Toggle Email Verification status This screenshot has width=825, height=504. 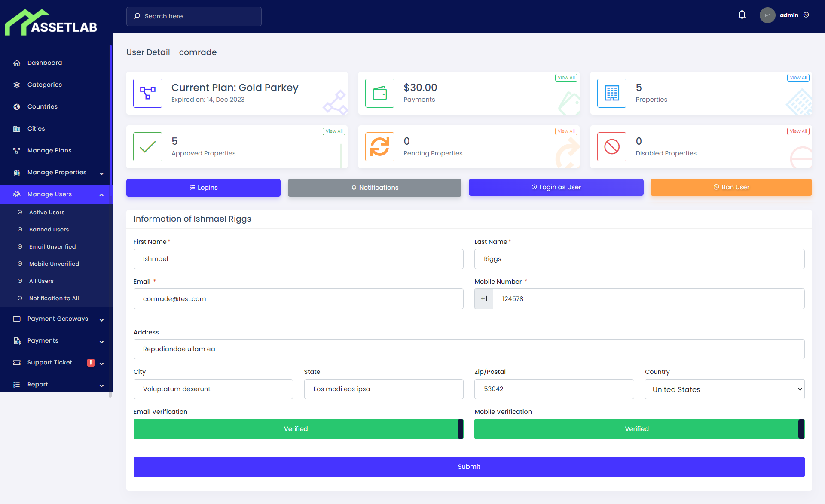tap(296, 428)
